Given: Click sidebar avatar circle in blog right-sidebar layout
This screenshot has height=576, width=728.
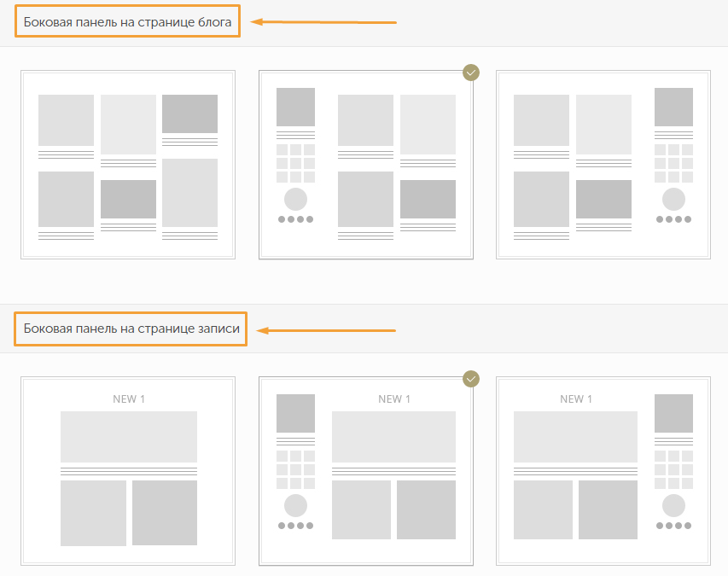Looking at the screenshot, I should coord(673,199).
